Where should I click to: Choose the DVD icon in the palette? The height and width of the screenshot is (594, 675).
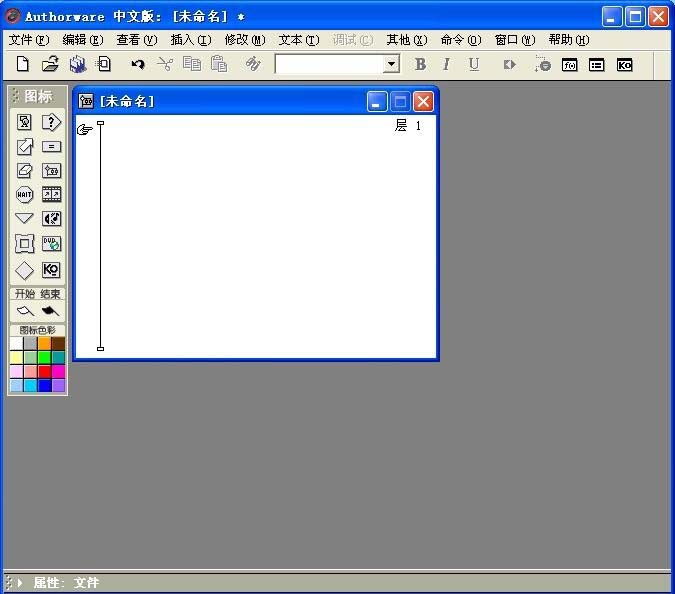coord(51,244)
